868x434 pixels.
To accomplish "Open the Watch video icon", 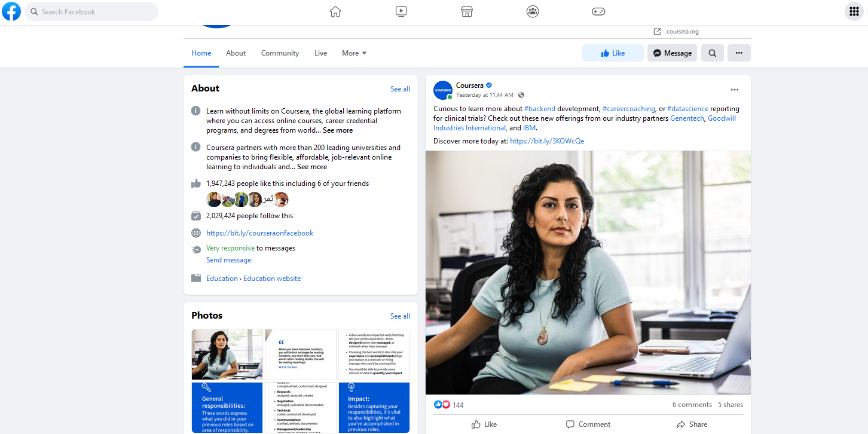I will [401, 11].
